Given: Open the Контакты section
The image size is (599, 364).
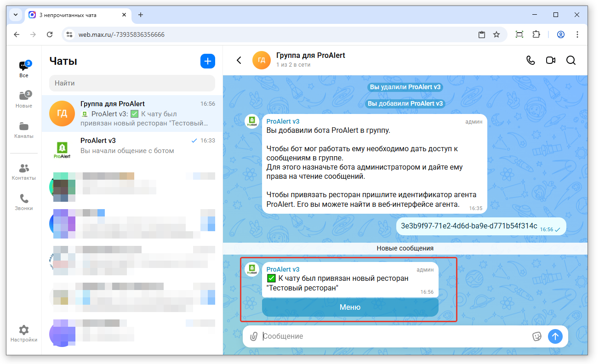Looking at the screenshot, I should coord(24,172).
